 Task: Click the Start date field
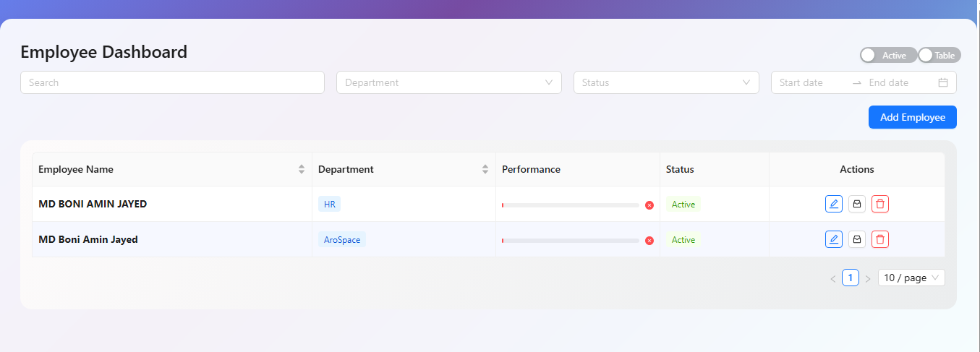tap(810, 82)
